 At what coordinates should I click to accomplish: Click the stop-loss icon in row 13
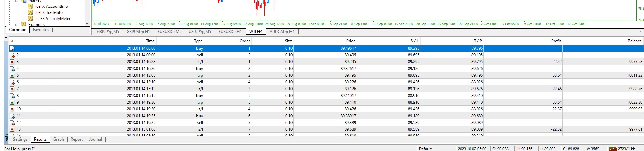coord(12,129)
